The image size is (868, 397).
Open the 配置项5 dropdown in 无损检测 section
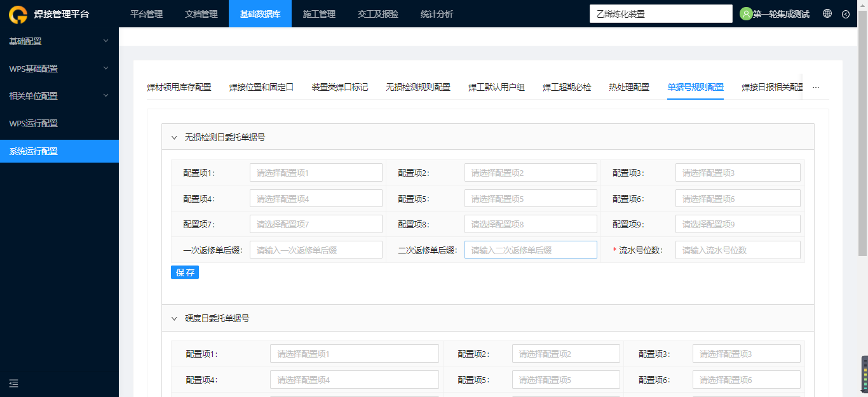tap(531, 199)
